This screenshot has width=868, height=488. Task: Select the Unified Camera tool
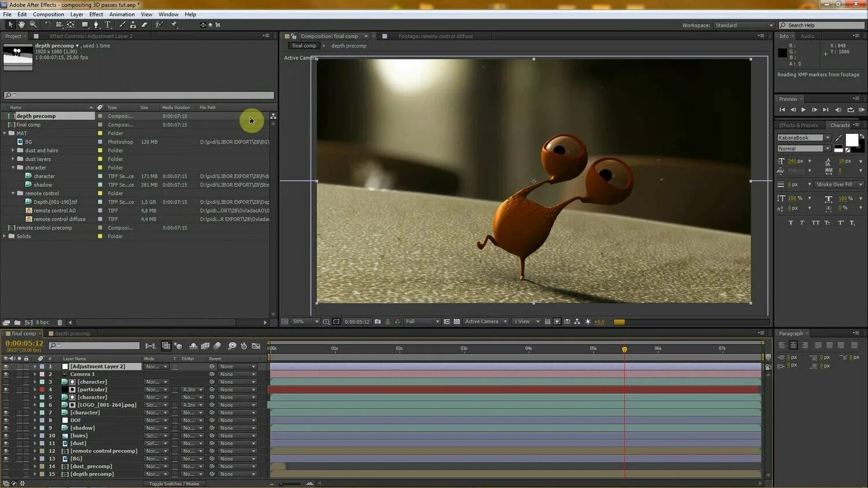click(x=59, y=25)
